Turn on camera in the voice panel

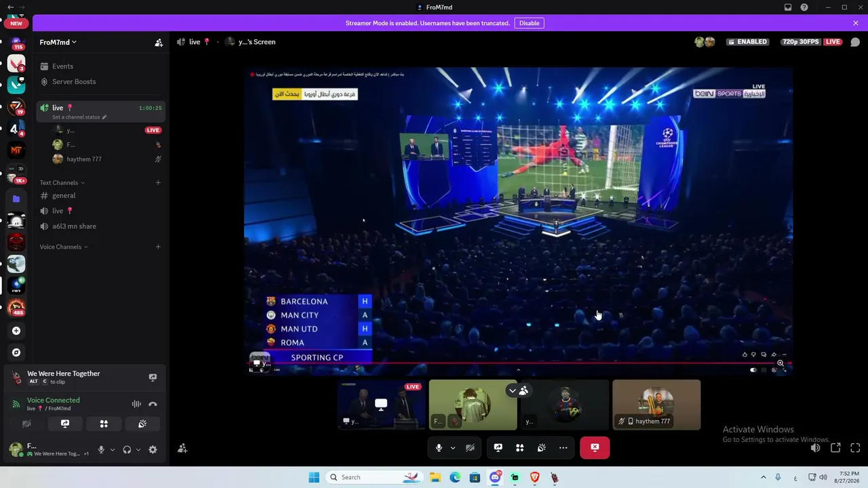(26, 424)
